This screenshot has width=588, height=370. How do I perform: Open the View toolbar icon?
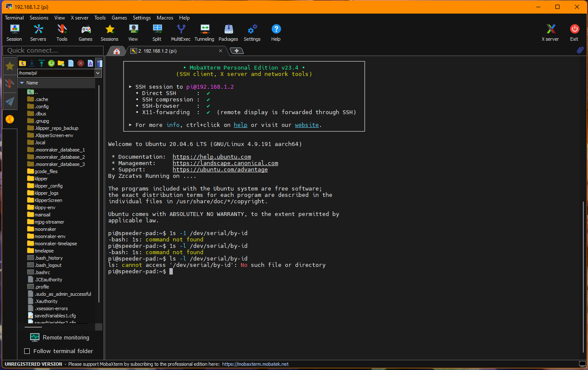[133, 33]
